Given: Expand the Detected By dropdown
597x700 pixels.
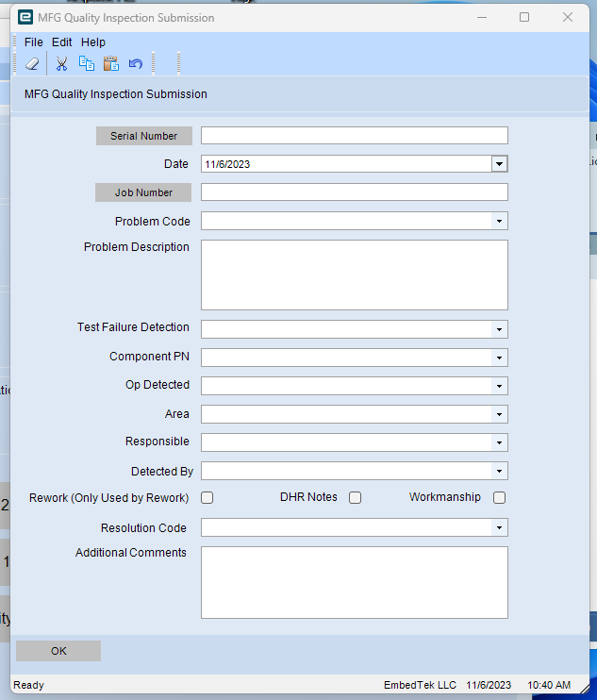Looking at the screenshot, I should tap(499, 471).
